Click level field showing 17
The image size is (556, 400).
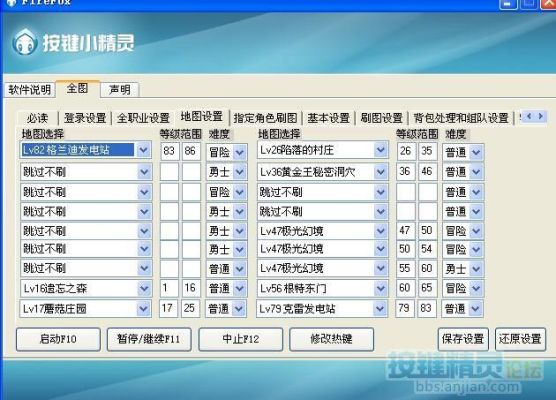(x=168, y=308)
